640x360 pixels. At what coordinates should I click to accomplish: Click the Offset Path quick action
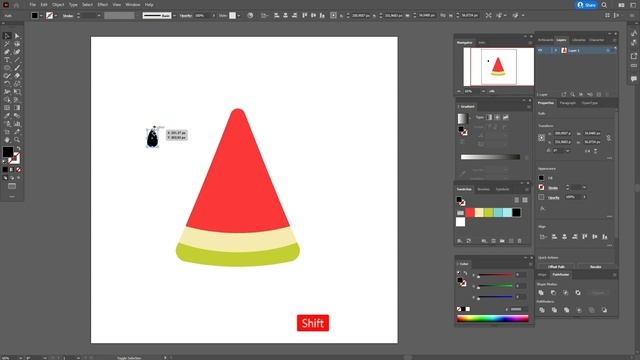pyautogui.click(x=556, y=267)
